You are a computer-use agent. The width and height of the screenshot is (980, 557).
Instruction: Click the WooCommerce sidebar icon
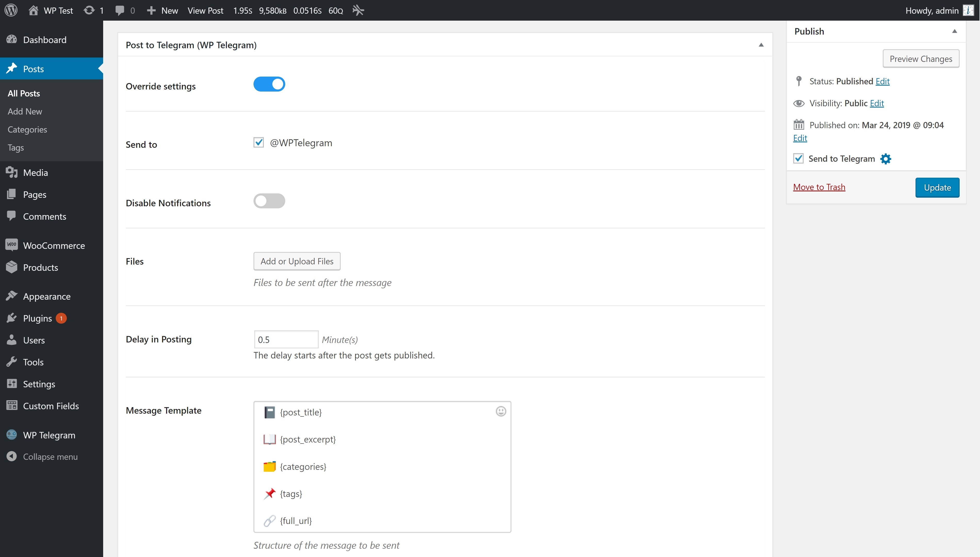point(11,245)
